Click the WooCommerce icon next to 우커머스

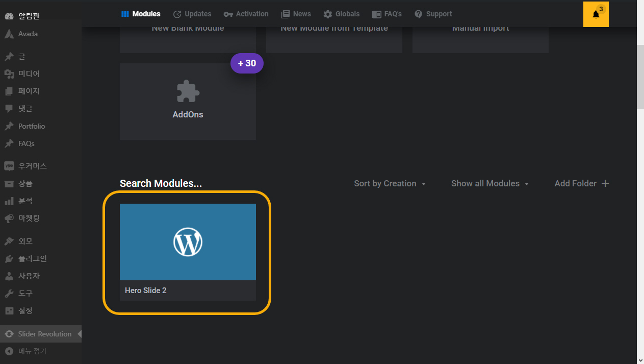9,166
